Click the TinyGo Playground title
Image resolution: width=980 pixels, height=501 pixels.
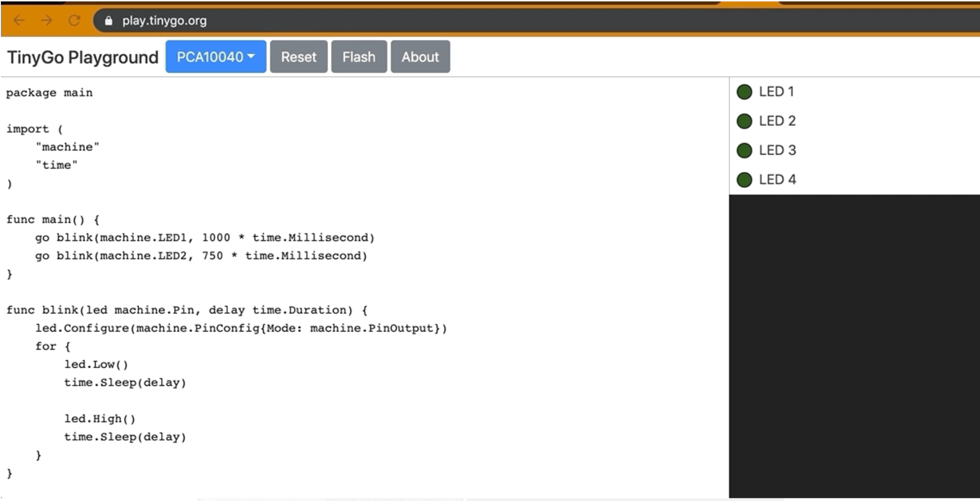[x=83, y=57]
